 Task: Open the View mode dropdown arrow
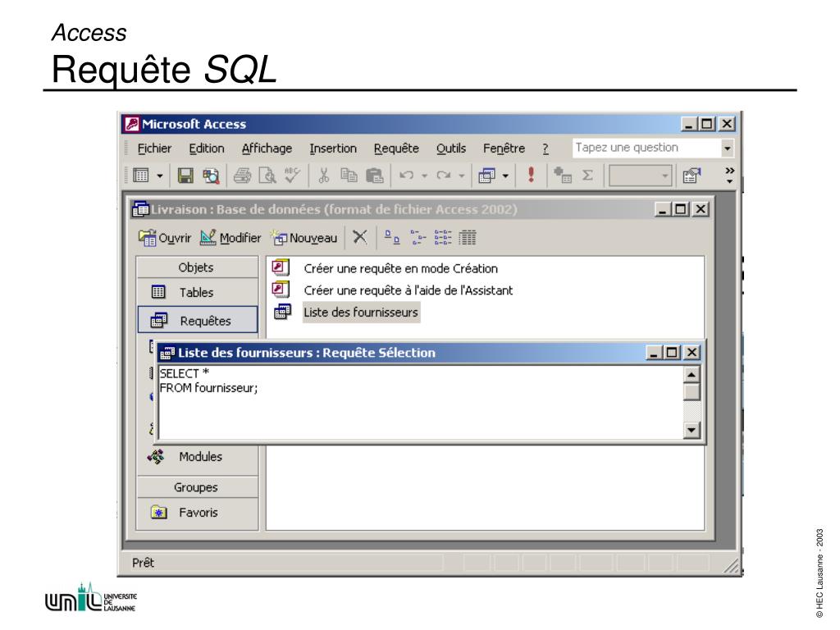tap(160, 176)
